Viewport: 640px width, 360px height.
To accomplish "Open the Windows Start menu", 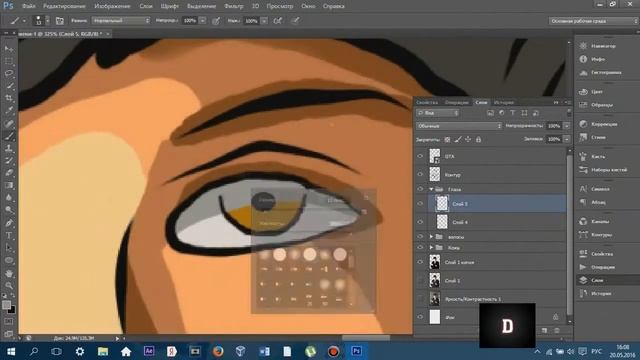I will pos(11,351).
